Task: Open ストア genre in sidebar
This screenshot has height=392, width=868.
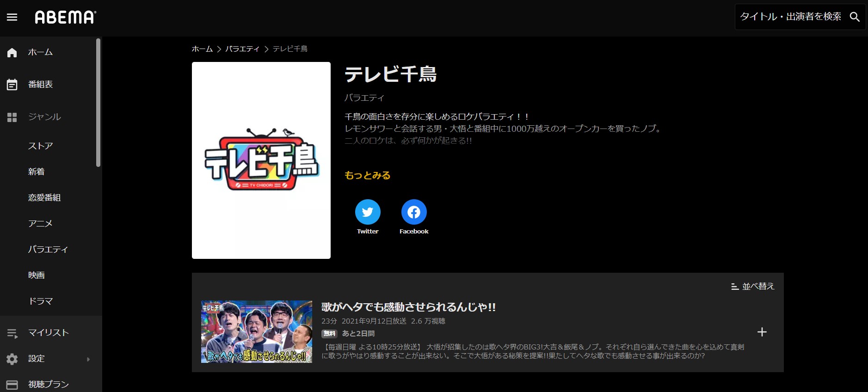Action: 40,146
